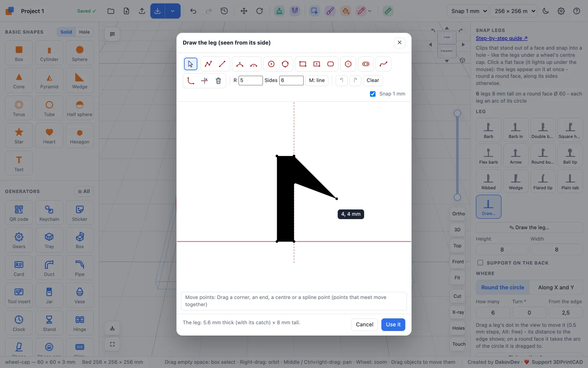Open the Step-by-step guide link

tap(501, 38)
